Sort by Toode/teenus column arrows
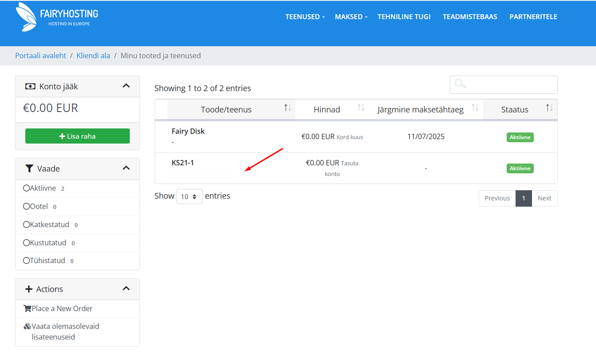596x364 pixels. click(288, 108)
